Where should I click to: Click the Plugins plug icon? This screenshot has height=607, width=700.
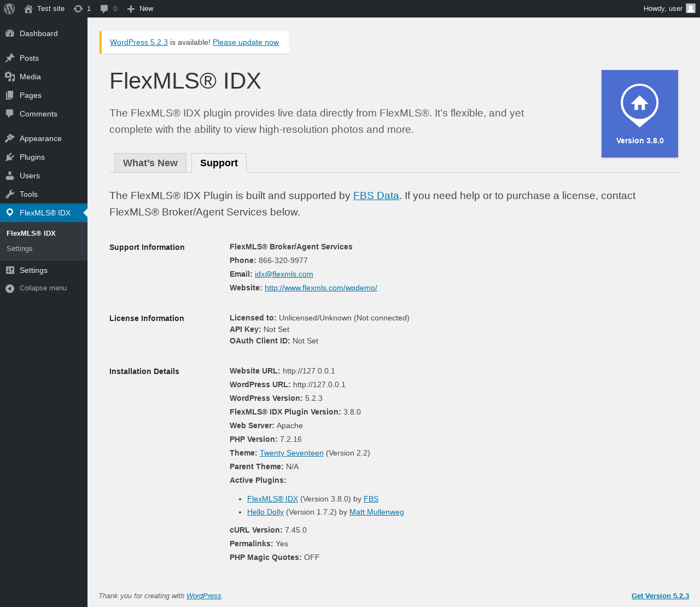pyautogui.click(x=10, y=157)
